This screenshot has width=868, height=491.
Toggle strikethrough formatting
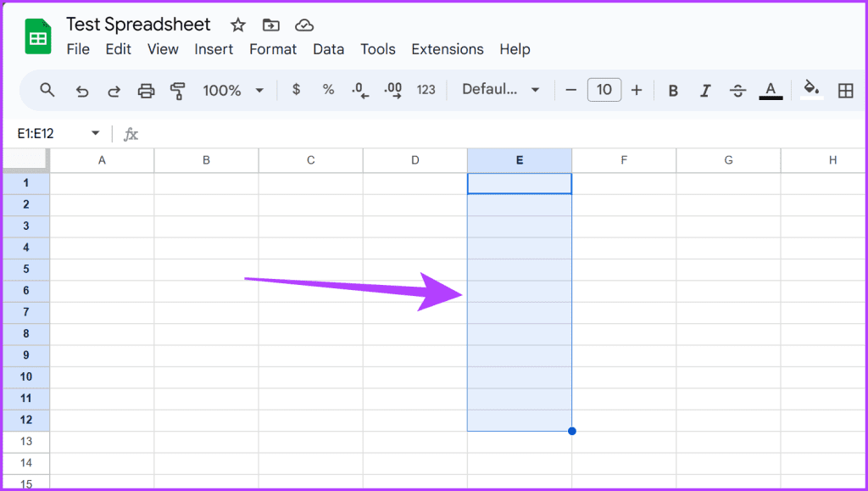(x=737, y=91)
